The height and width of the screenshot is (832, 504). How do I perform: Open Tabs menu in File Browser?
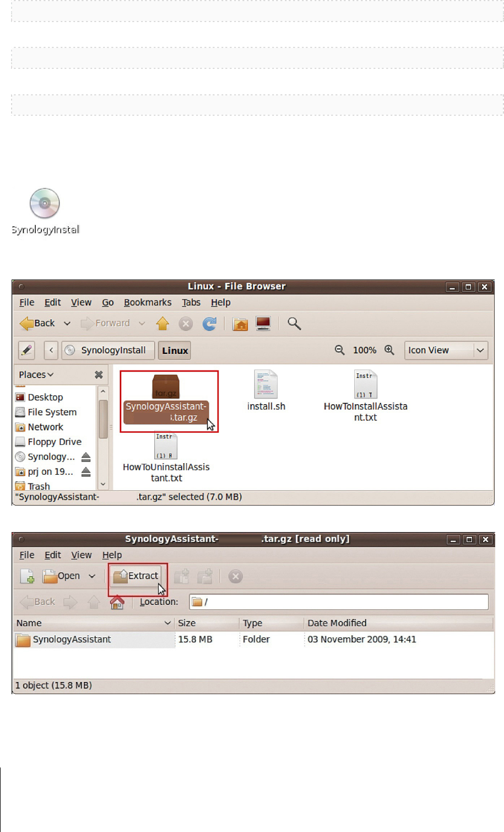tap(191, 302)
